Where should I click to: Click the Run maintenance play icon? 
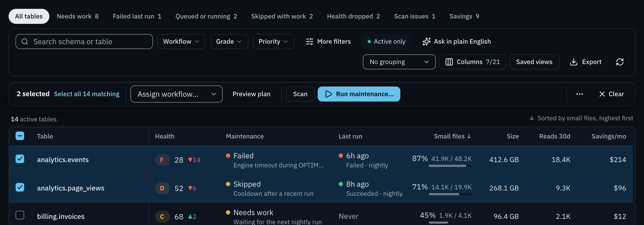click(x=328, y=94)
